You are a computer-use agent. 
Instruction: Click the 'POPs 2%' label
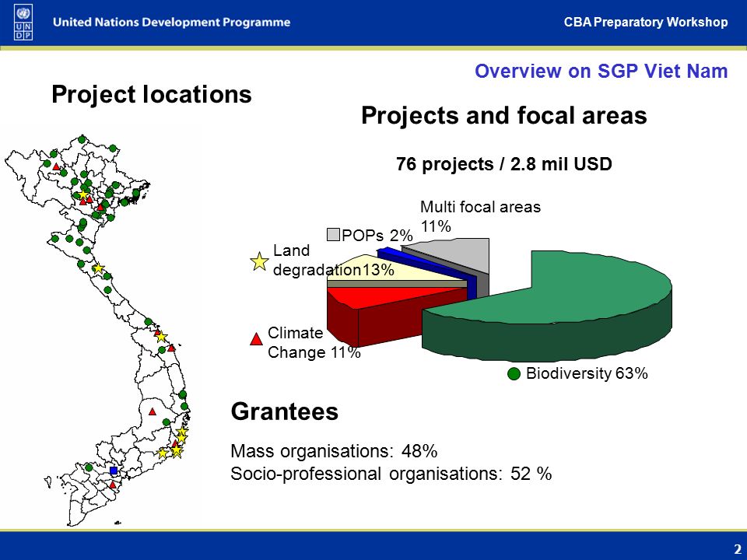click(377, 235)
